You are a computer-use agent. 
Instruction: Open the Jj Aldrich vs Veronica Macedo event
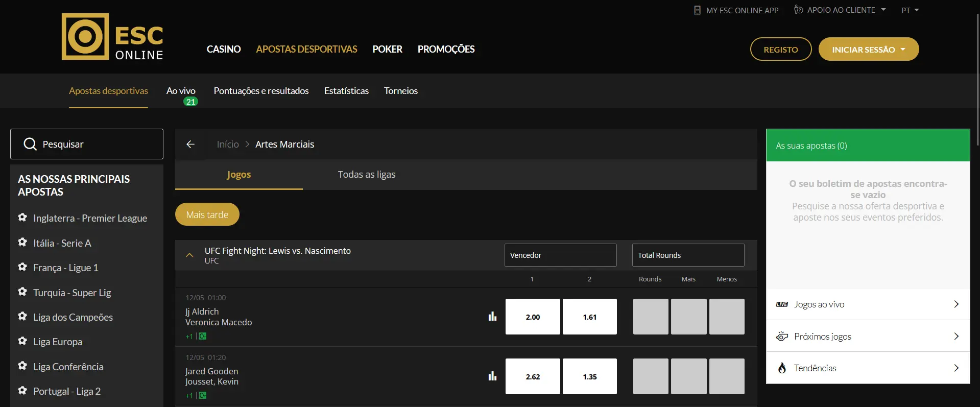[x=219, y=317]
